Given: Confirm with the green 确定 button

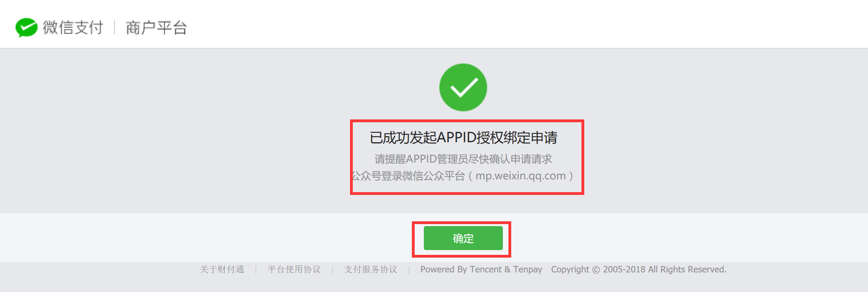Looking at the screenshot, I should (x=463, y=238).
